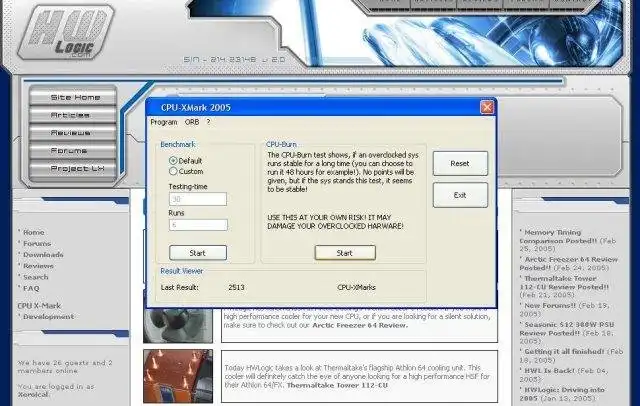Click the Last Result value 2513

pos(236,287)
